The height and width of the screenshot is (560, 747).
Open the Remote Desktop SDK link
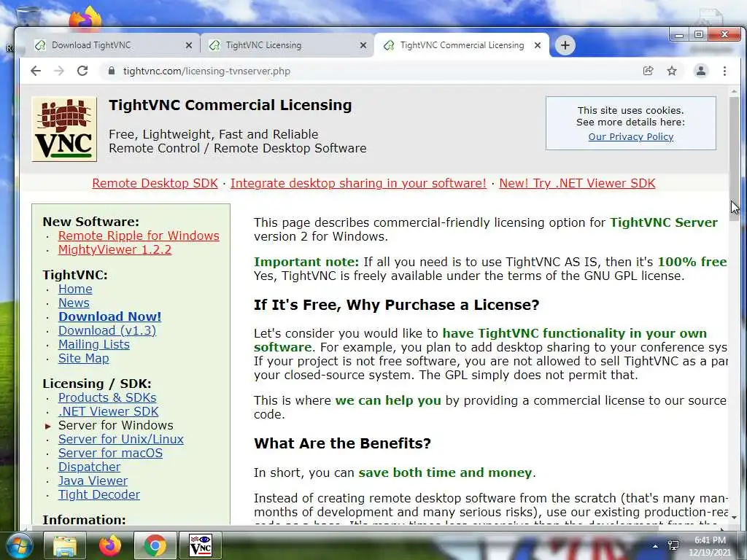tap(155, 183)
